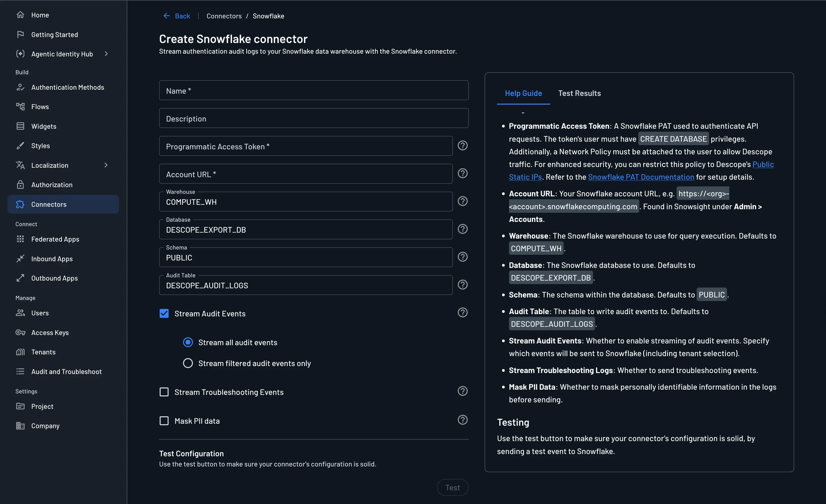The height and width of the screenshot is (504, 826).
Task: Click the Styles brush icon
Action: tap(20, 145)
